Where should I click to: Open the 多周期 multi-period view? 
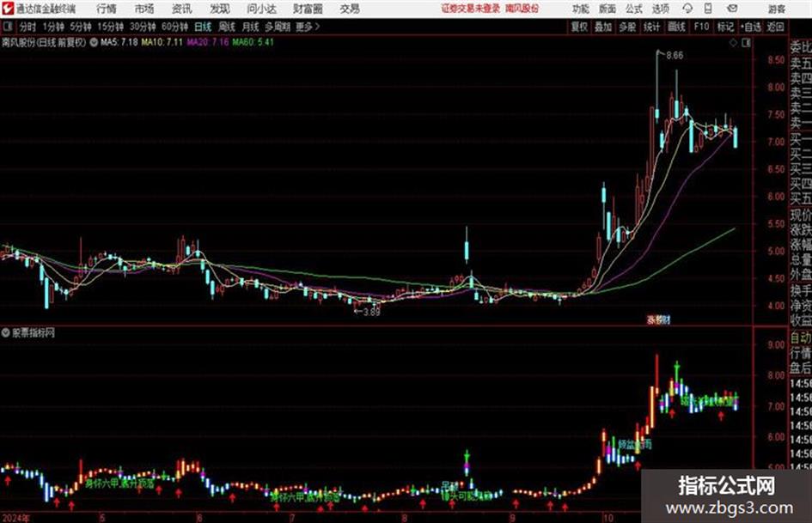tap(278, 27)
